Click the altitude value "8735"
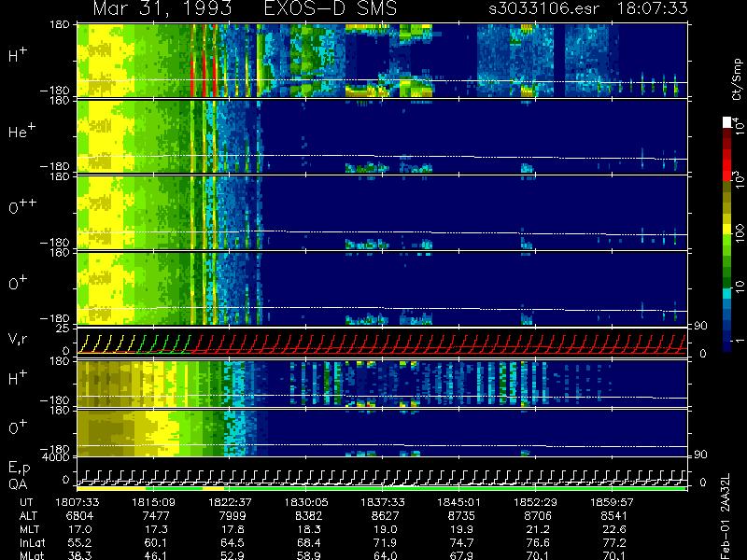Viewport: 747px width, 560px height. click(x=461, y=516)
